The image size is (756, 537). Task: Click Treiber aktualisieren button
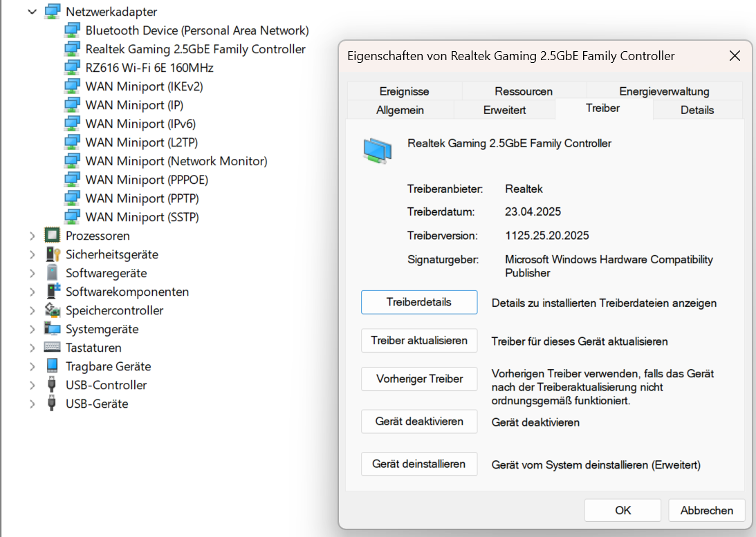[x=419, y=341]
